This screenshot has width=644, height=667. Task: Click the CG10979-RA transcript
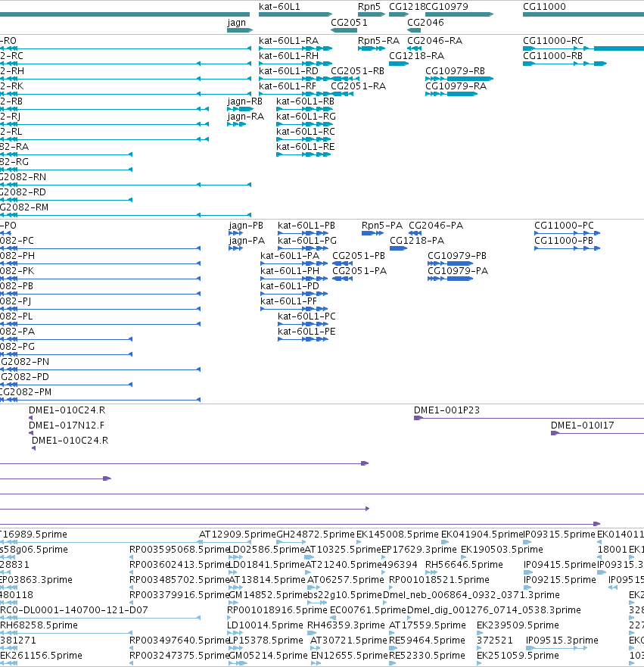[456, 86]
